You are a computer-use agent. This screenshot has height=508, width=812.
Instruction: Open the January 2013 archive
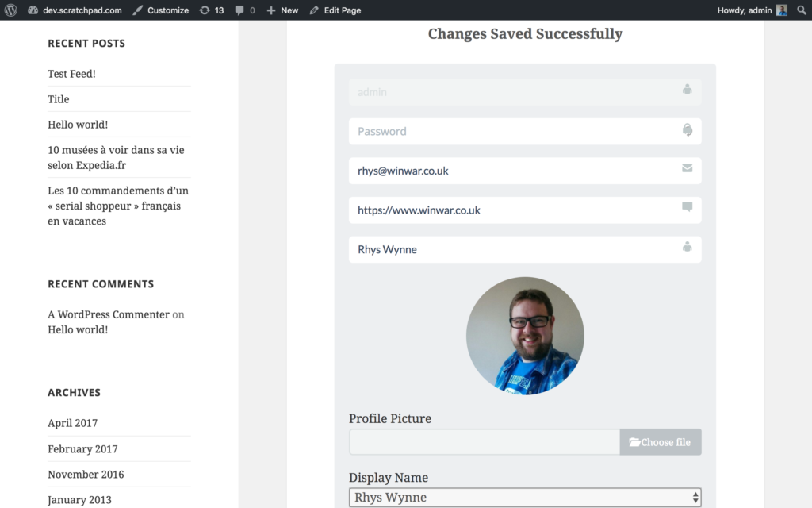pyautogui.click(x=79, y=500)
